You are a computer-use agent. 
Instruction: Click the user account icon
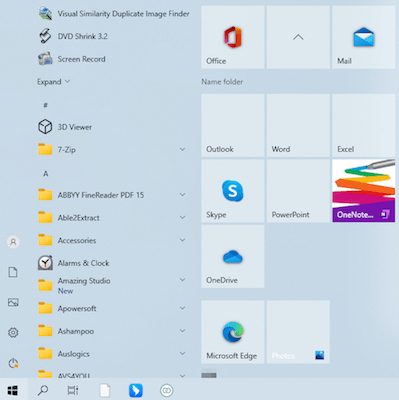[13, 242]
